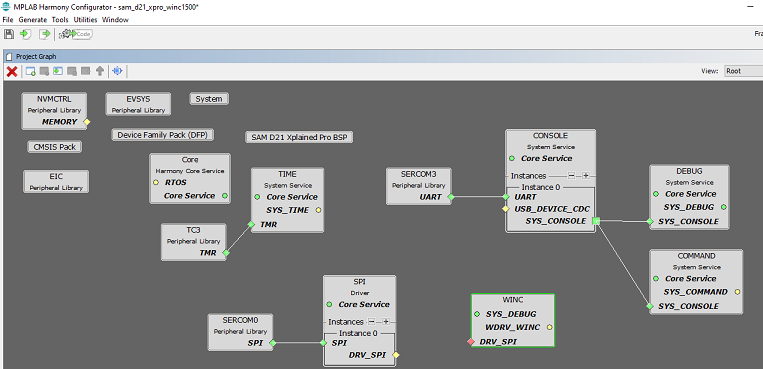Viewport: 763px width, 369px height.
Task: Click the MPLAB Harmony title bar logo
Action: click(6, 7)
